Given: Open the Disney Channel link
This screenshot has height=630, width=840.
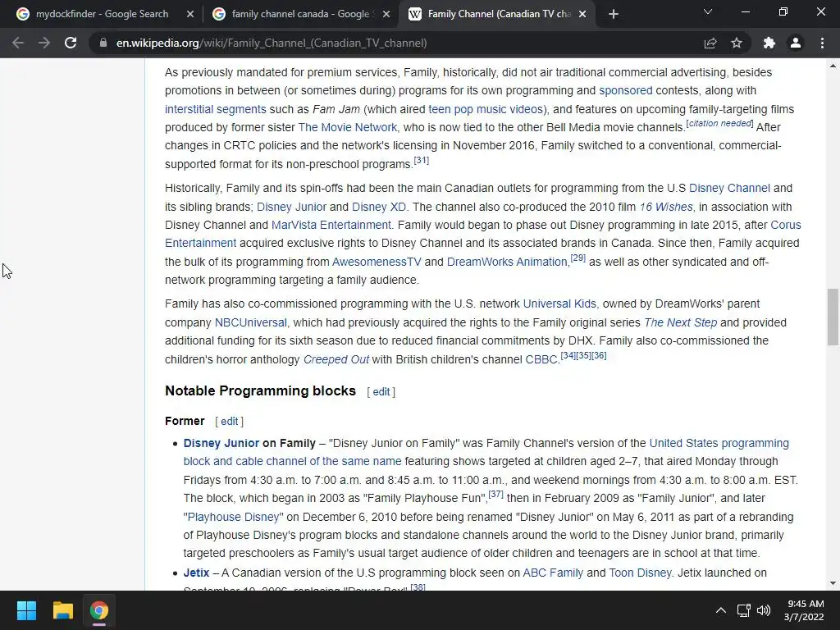Looking at the screenshot, I should [x=729, y=189].
